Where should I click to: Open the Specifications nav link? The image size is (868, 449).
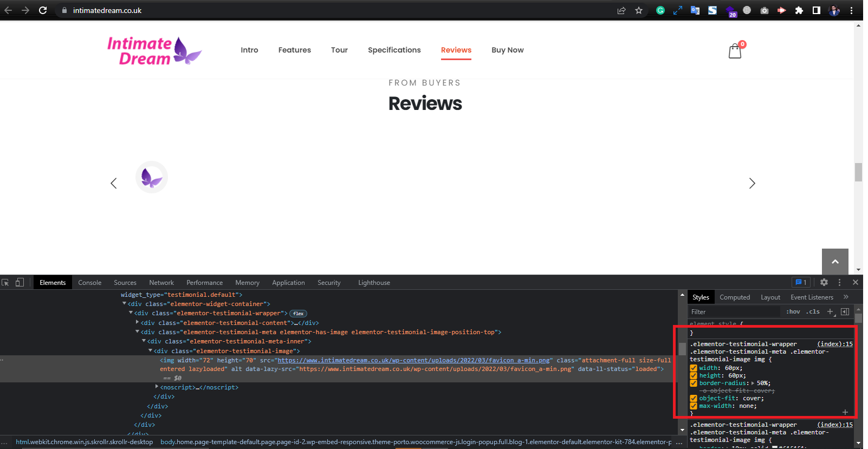coord(394,50)
